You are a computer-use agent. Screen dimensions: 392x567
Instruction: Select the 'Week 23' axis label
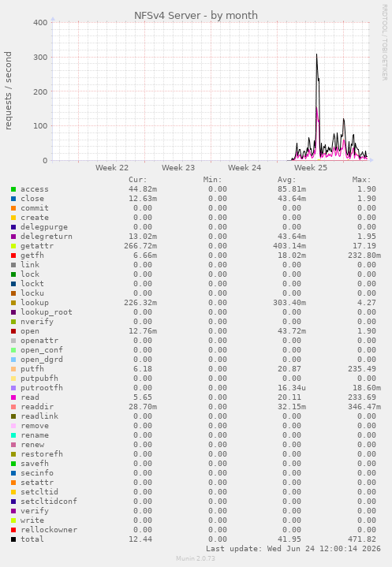coord(178,168)
